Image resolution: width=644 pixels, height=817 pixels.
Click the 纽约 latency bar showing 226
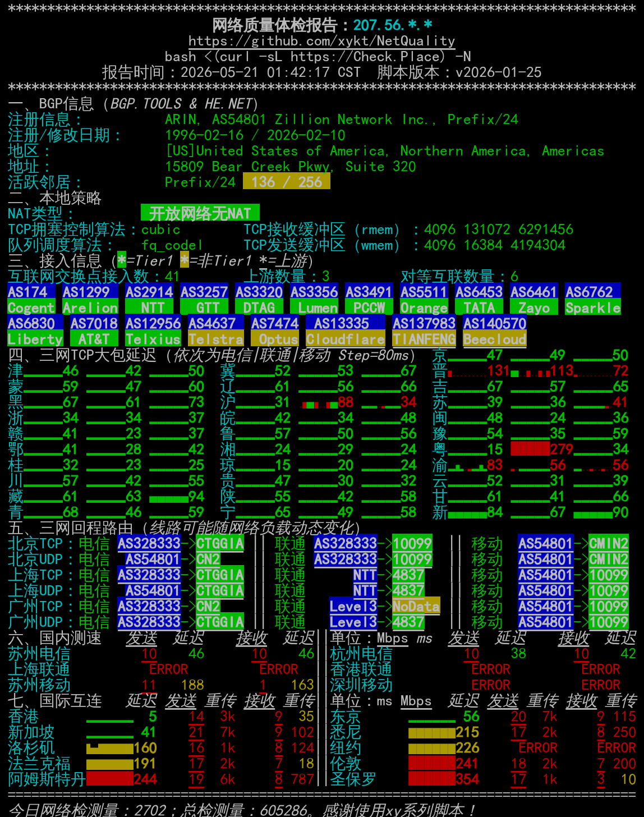(432, 748)
